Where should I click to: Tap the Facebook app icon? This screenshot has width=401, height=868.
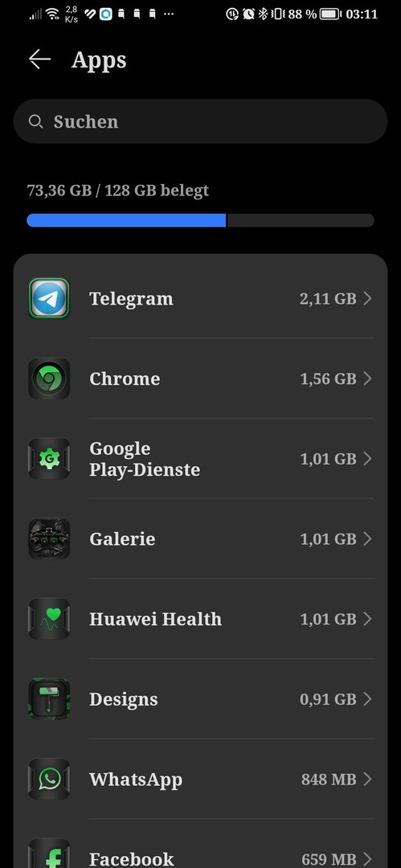click(x=49, y=854)
